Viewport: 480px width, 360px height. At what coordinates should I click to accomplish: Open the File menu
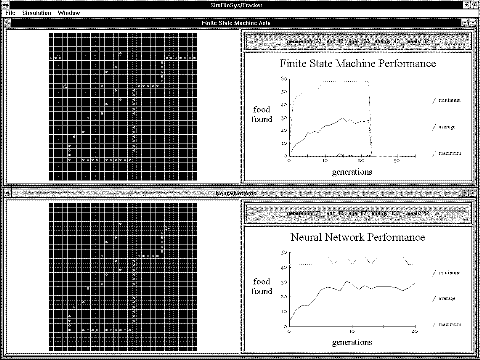coord(10,13)
